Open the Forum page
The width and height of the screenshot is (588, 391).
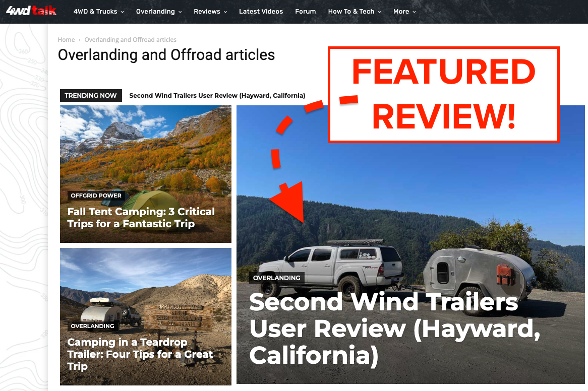pyautogui.click(x=305, y=12)
